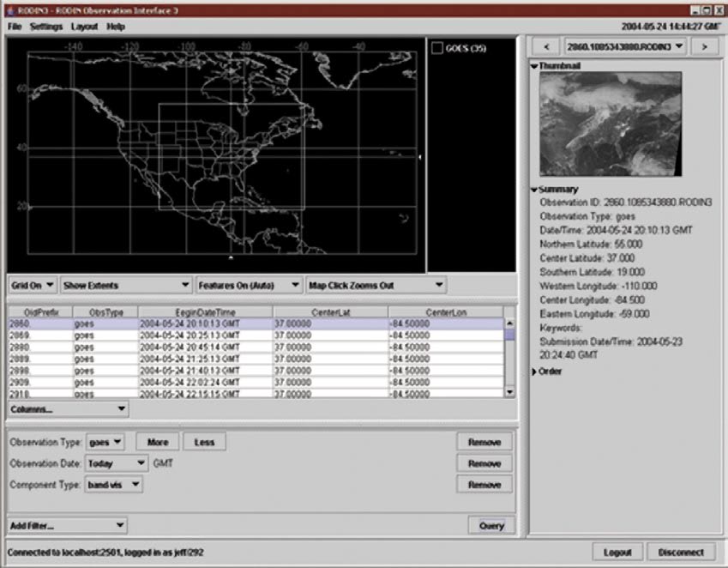This screenshot has height=568, width=728.
Task: Click the Disconnect button
Action: pos(681,553)
